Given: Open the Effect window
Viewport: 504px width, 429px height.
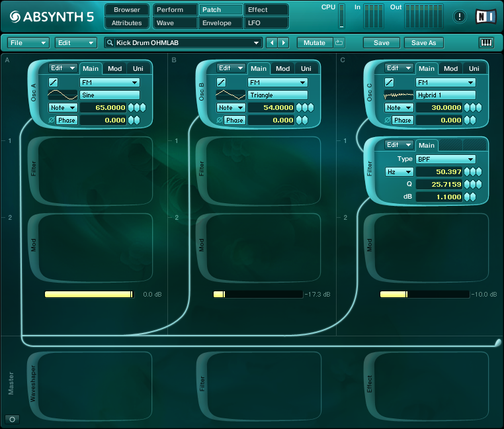Looking at the screenshot, I should click(266, 10).
